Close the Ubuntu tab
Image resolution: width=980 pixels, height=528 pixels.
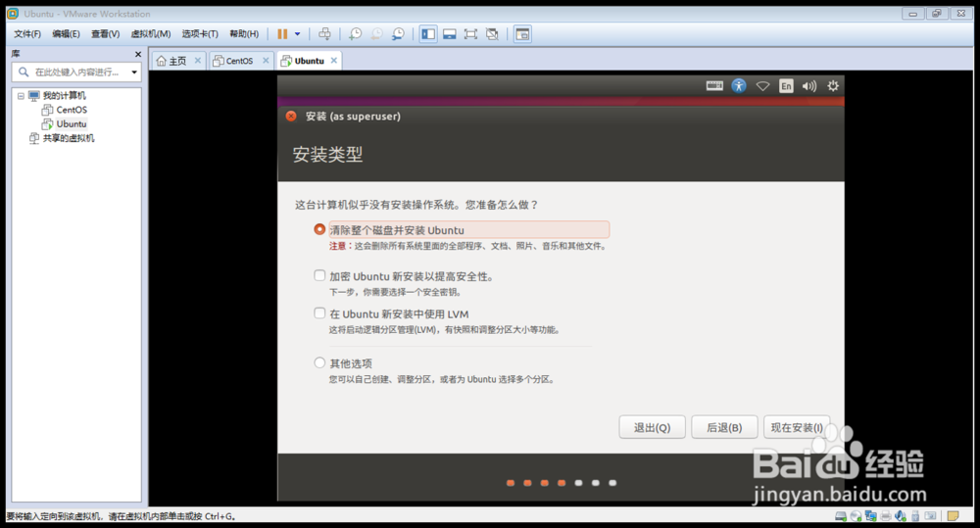(x=334, y=61)
